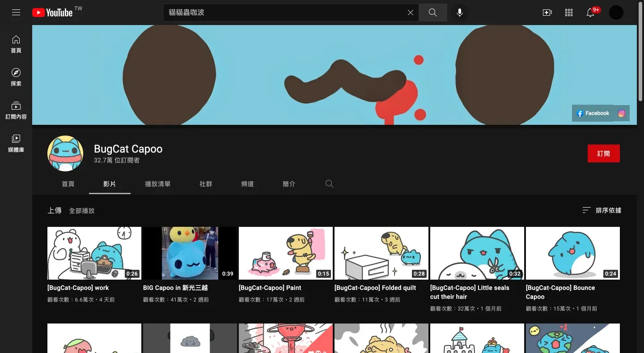Open YouTube apps grid

pos(569,13)
